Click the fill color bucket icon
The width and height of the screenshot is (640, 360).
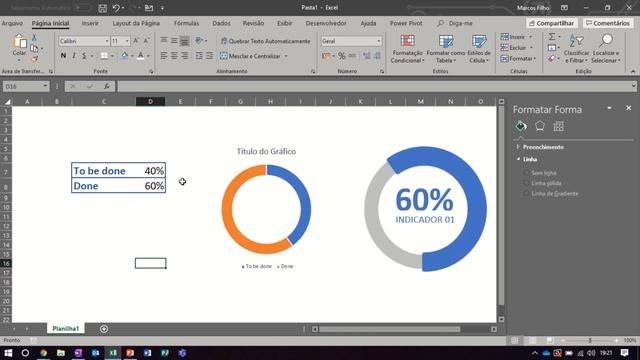124,56
